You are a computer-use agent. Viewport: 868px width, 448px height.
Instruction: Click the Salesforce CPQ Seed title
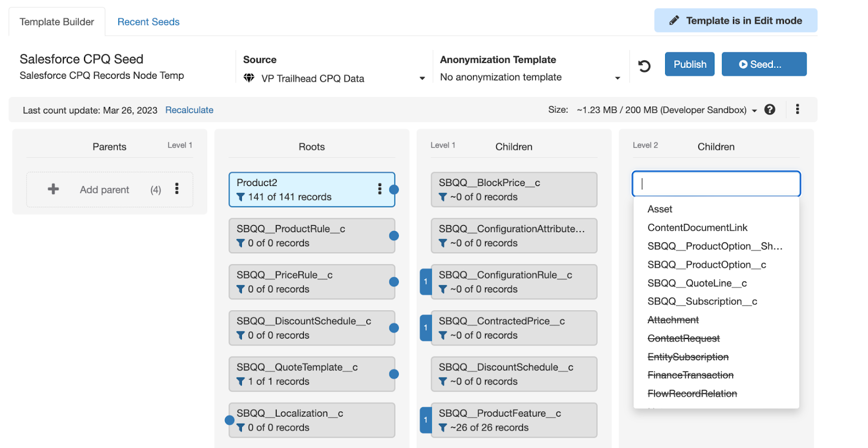81,59
